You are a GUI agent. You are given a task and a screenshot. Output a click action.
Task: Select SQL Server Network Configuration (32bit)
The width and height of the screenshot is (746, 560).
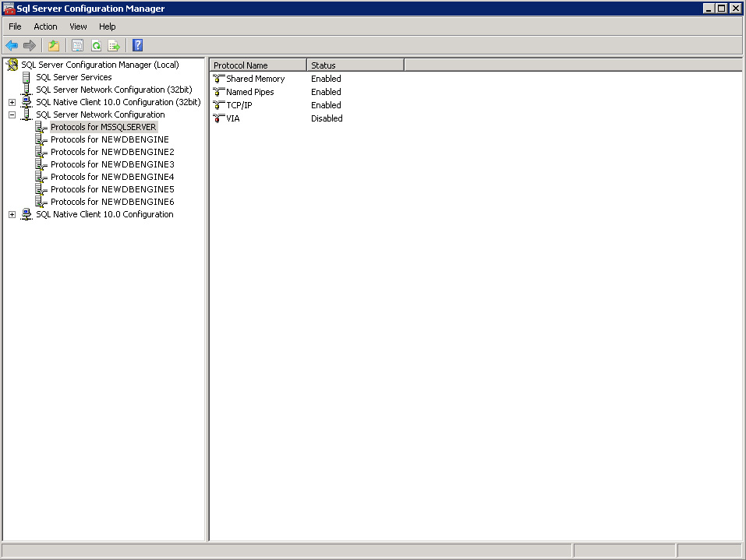114,90
